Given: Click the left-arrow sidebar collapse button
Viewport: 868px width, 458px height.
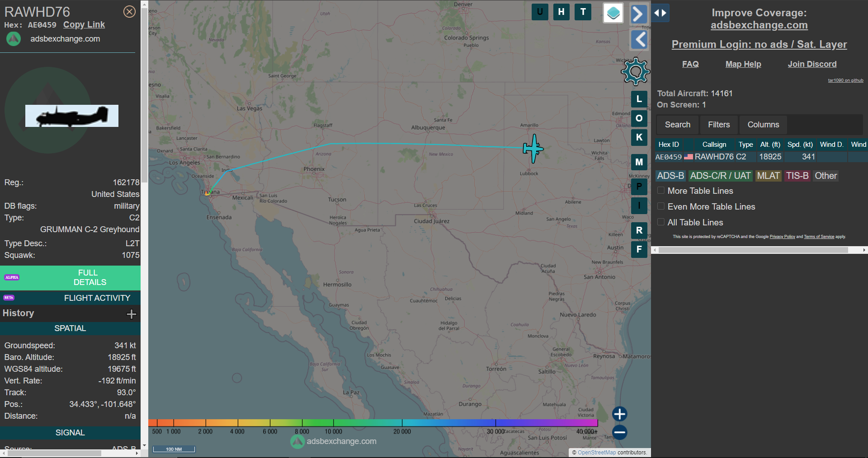Looking at the screenshot, I should click(x=639, y=40).
